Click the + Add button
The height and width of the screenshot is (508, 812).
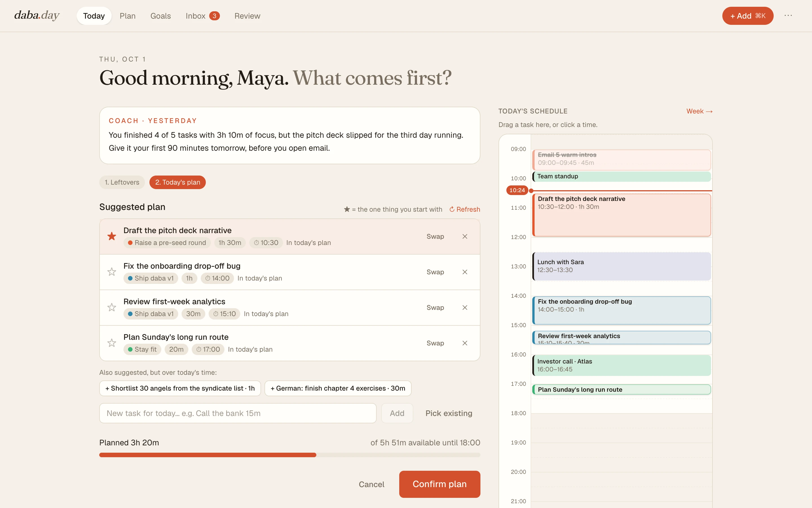(x=748, y=16)
